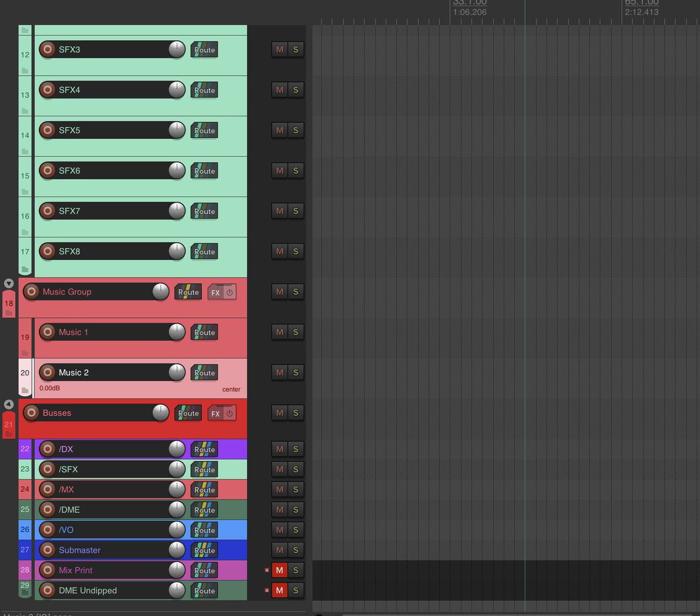Arm Music 2 track for recording
Image resolution: width=700 pixels, height=616 pixels.
[48, 372]
